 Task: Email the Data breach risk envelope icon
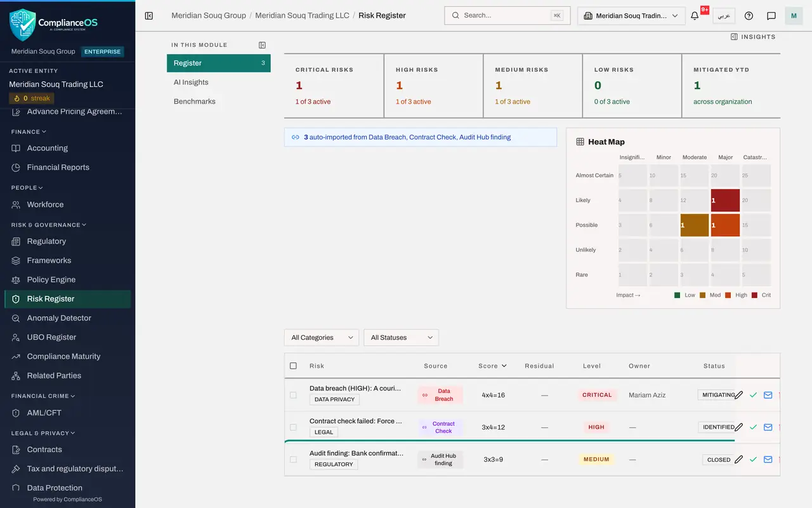[x=768, y=395]
